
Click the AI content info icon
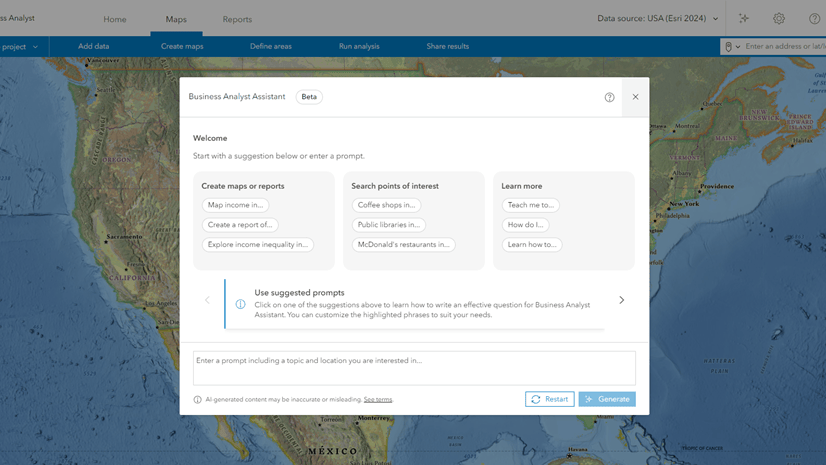click(197, 399)
